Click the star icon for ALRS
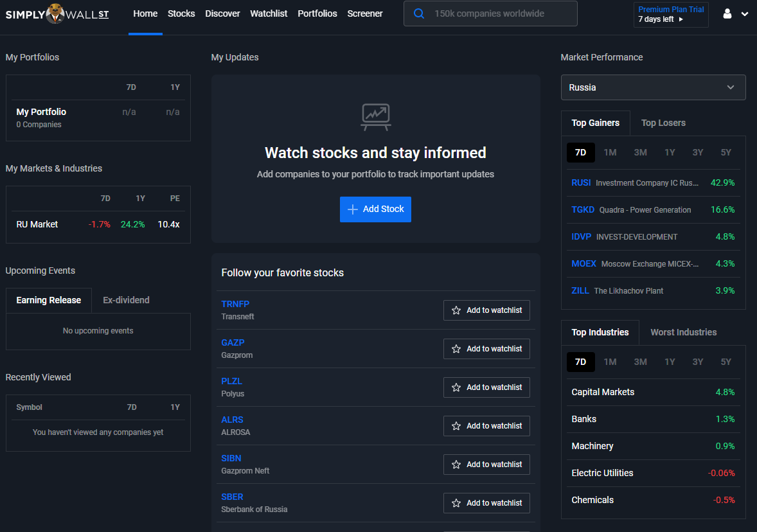The width and height of the screenshot is (757, 532). 456,426
